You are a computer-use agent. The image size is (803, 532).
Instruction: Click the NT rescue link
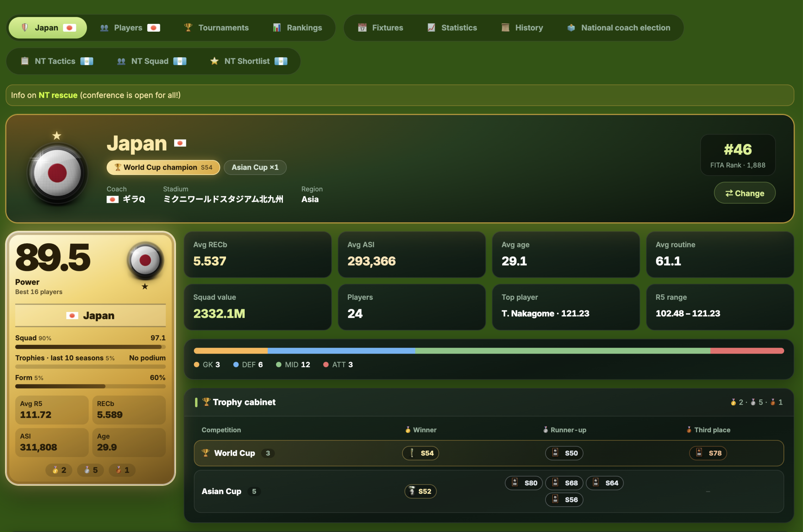(x=58, y=95)
